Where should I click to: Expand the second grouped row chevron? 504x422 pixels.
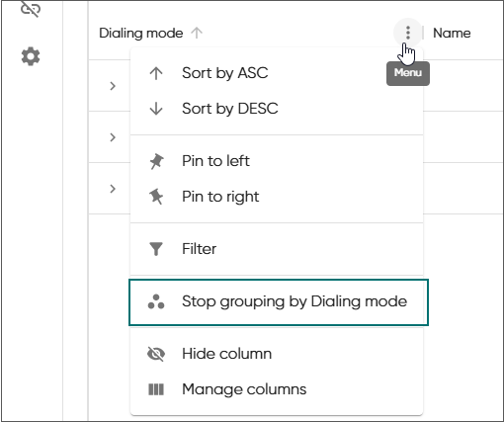click(x=113, y=137)
